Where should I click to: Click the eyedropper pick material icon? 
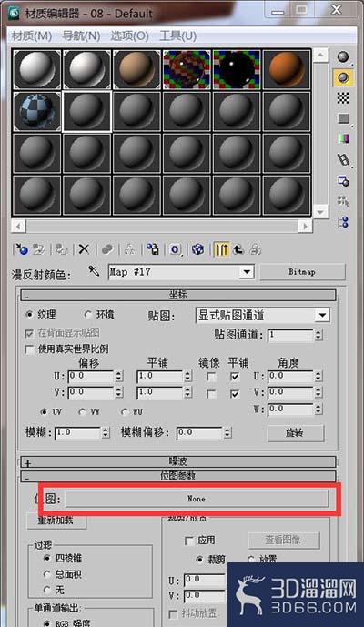click(94, 270)
